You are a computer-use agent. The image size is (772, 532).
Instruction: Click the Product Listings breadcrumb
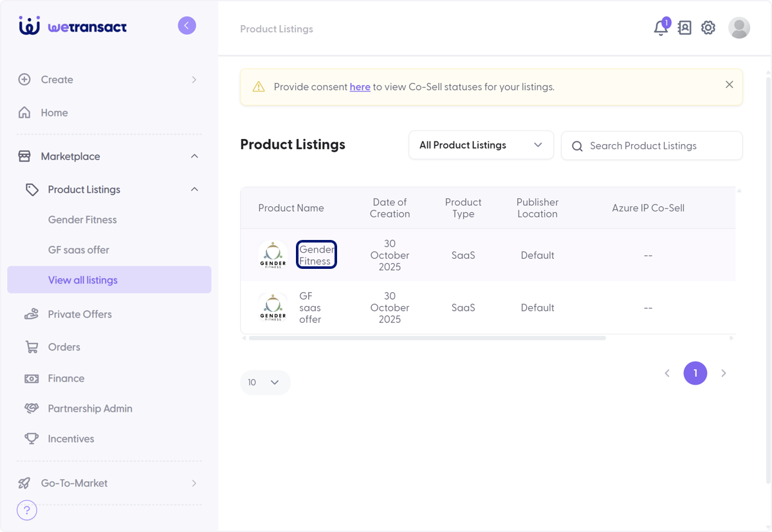click(277, 29)
